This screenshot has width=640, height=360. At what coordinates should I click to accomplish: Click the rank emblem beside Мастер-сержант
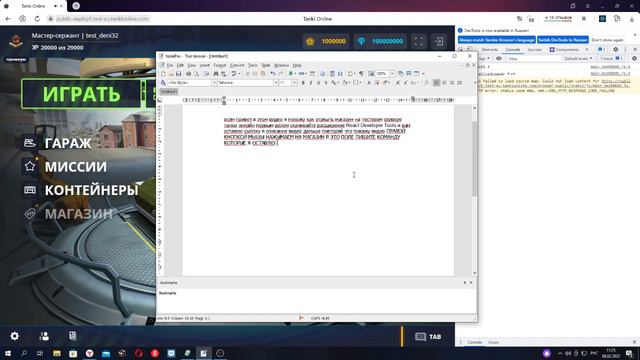pyautogui.click(x=16, y=41)
